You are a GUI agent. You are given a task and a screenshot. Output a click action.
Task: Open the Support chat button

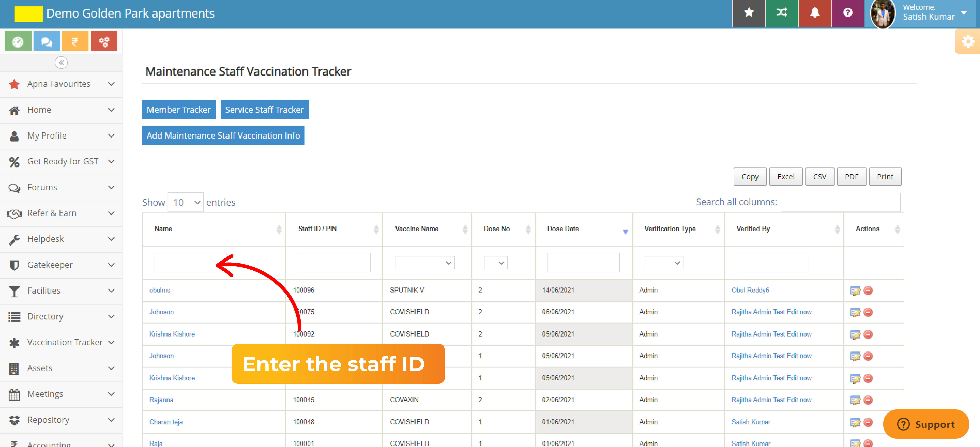pos(926,425)
